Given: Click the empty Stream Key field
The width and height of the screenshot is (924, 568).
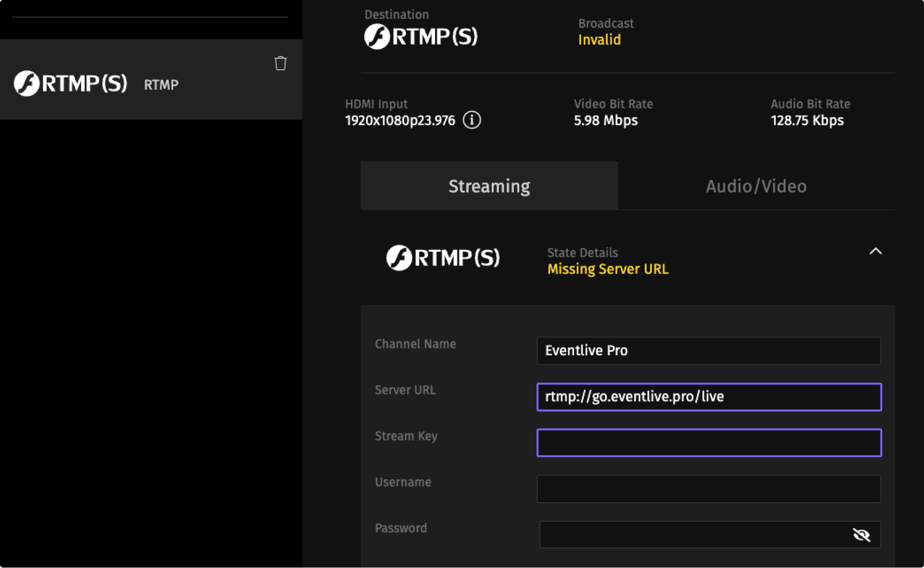Looking at the screenshot, I should tap(708, 443).
